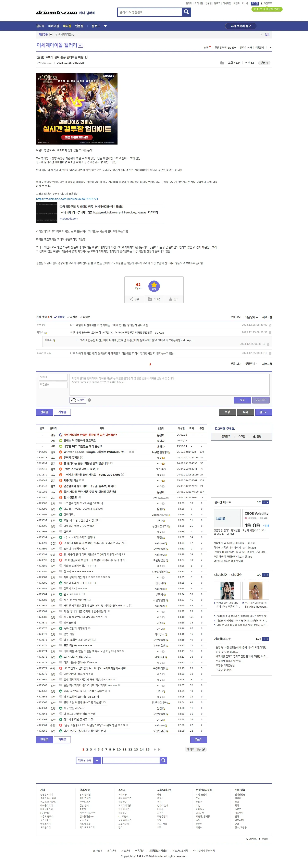Expand the nav bar dropdown triangle after 갤로그
The image size is (308, 868).
point(105,26)
